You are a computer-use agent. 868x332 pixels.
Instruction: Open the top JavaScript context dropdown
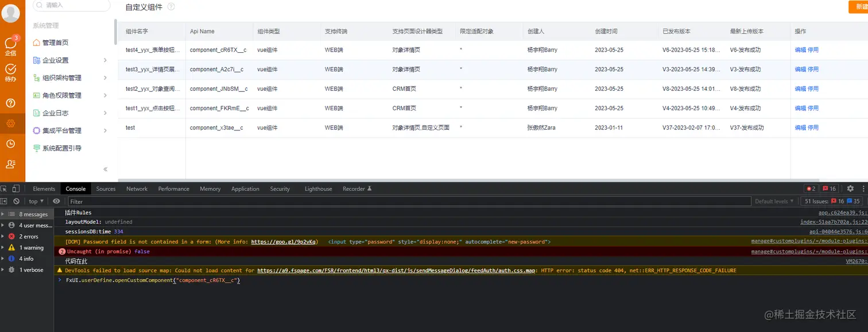click(36, 201)
